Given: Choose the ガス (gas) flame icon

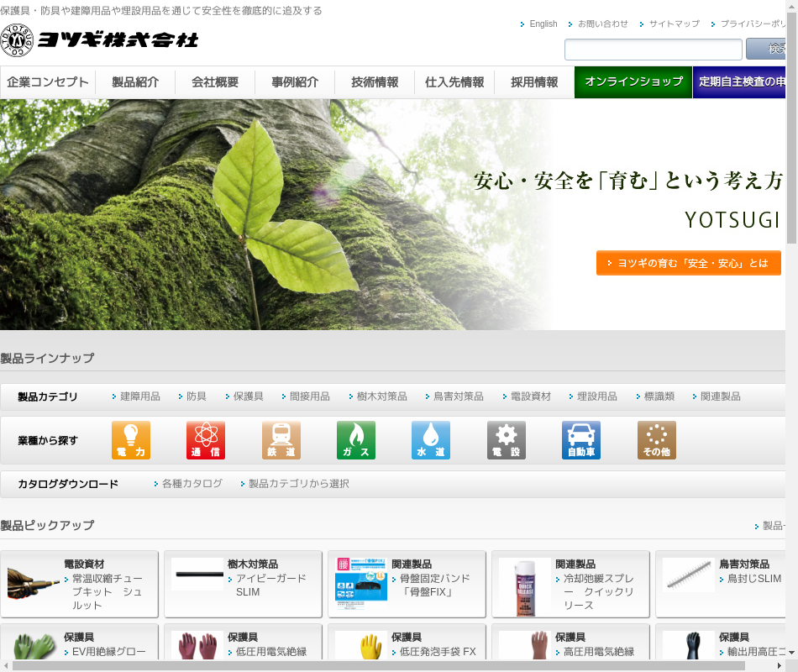Looking at the screenshot, I should click(x=356, y=440).
